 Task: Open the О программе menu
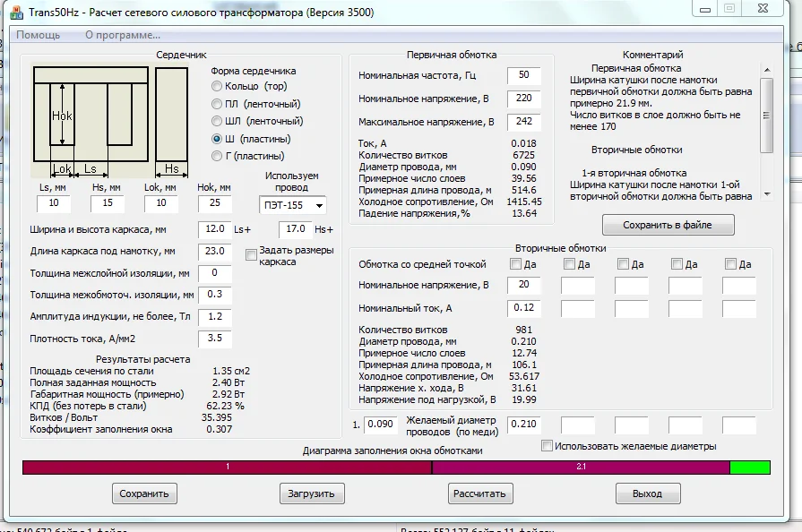[123, 35]
